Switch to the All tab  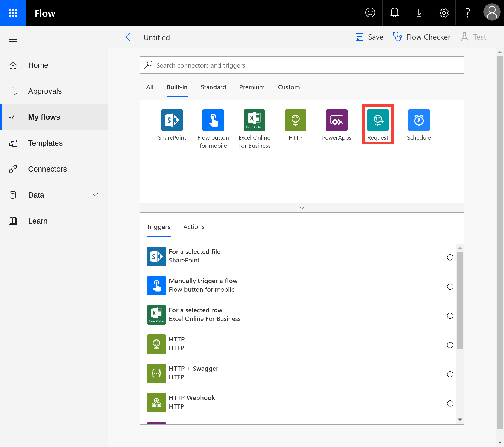coord(150,87)
